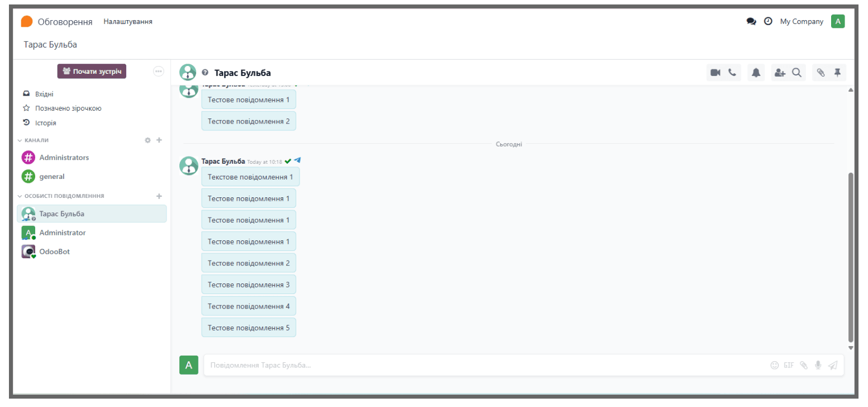
Task: Open Обговорення app menu
Action: (x=65, y=21)
